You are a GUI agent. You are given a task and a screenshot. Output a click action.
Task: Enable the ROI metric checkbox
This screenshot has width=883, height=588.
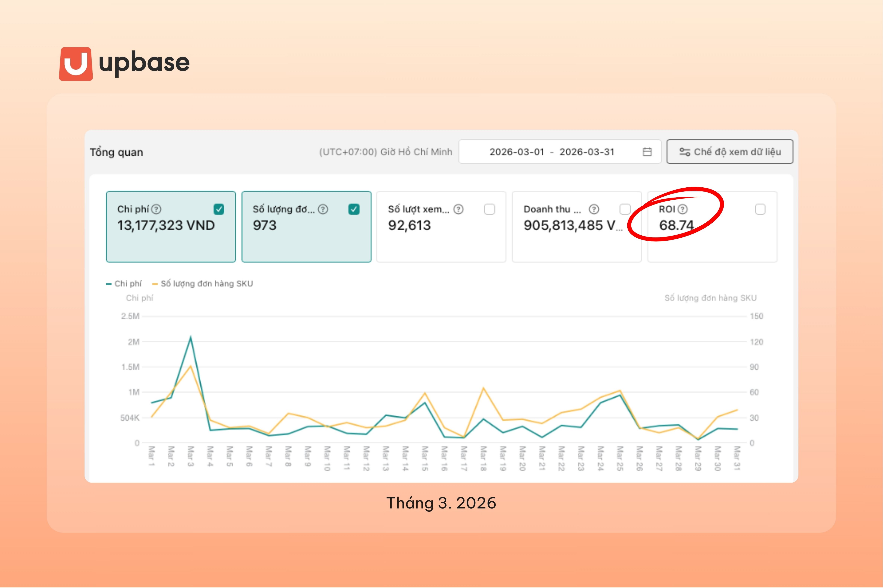(x=760, y=209)
